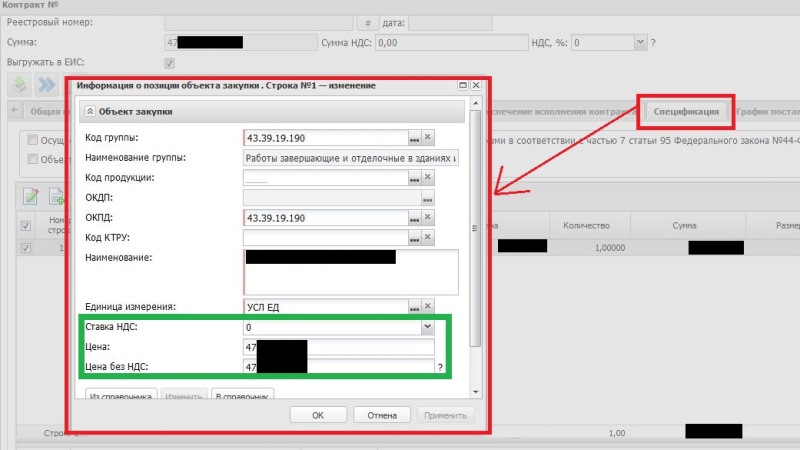Switch to Обеспечение исполнения контракта tab
Screen dimensions: 800x450
click(560, 111)
